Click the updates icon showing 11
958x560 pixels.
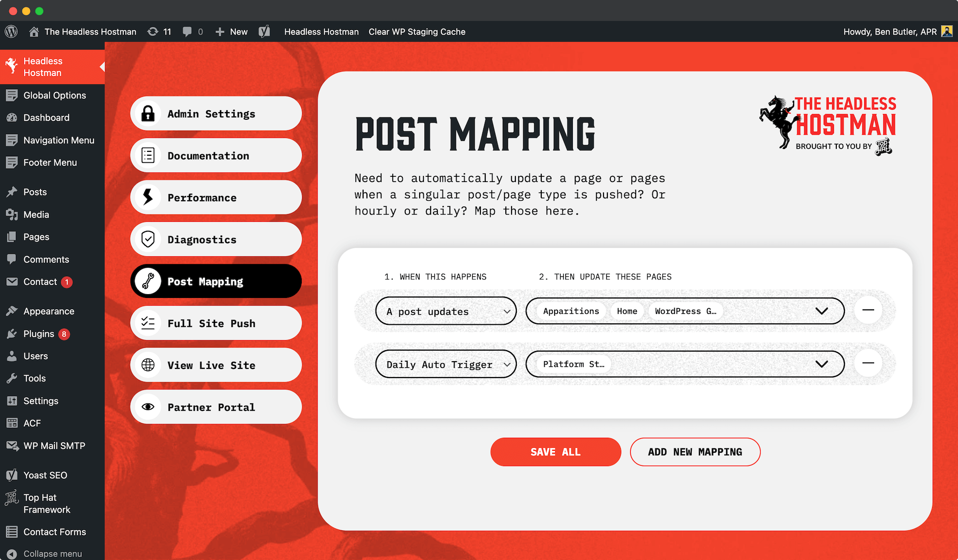tap(153, 32)
